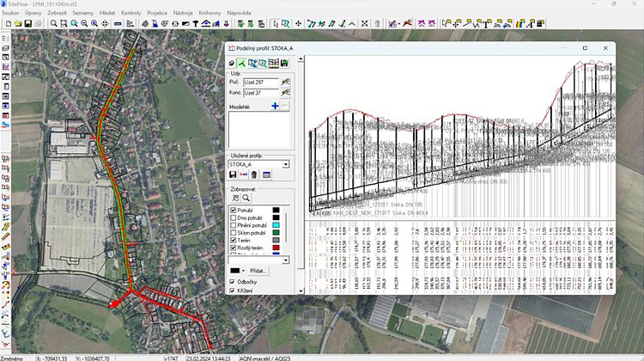Click the magnifier icon under Zobrazovat
The width and height of the screenshot is (644, 361).
click(246, 198)
